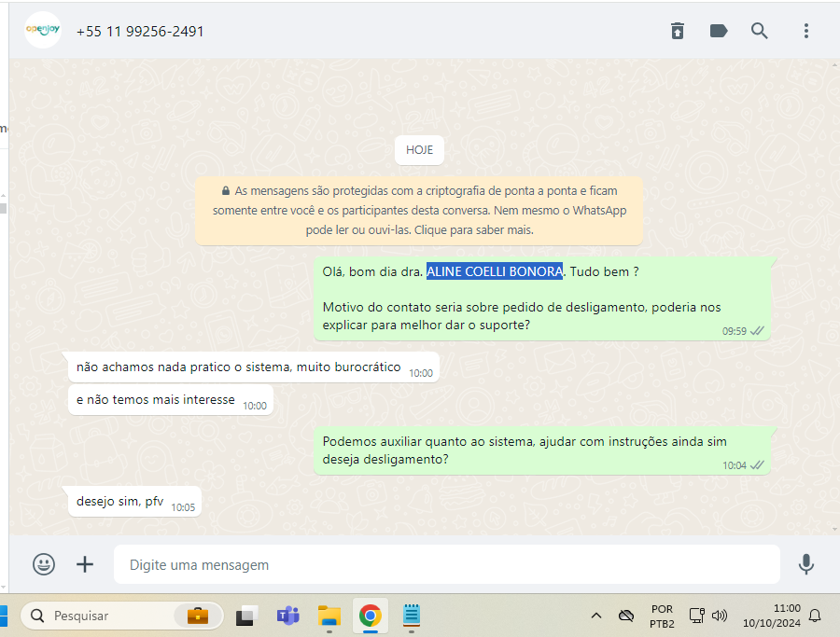840x637 pixels.
Task: Click the chat scrollbar up arrow
Action: (835, 64)
